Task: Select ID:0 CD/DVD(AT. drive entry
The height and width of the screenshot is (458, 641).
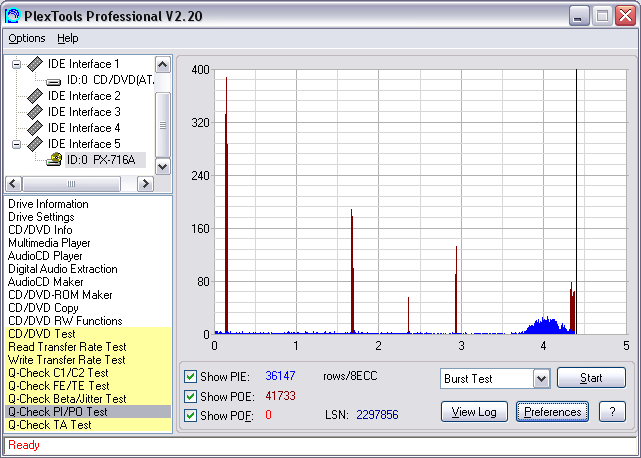Action: click(110, 80)
